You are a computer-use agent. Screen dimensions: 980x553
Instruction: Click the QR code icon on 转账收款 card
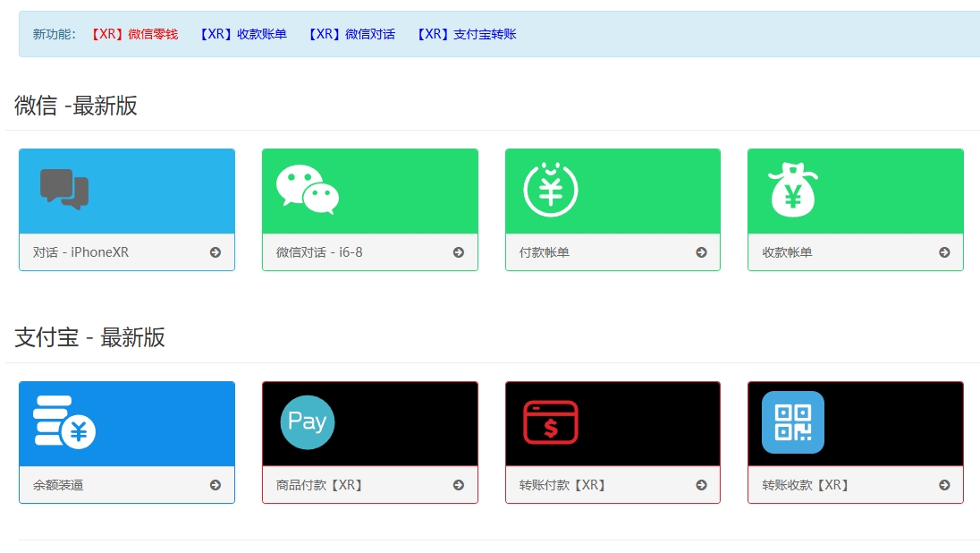[x=793, y=422]
